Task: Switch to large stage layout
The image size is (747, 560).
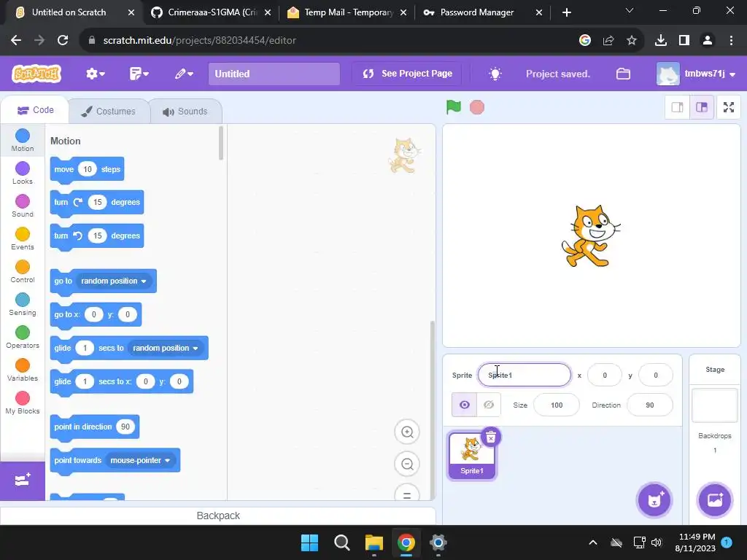Action: pyautogui.click(x=702, y=107)
